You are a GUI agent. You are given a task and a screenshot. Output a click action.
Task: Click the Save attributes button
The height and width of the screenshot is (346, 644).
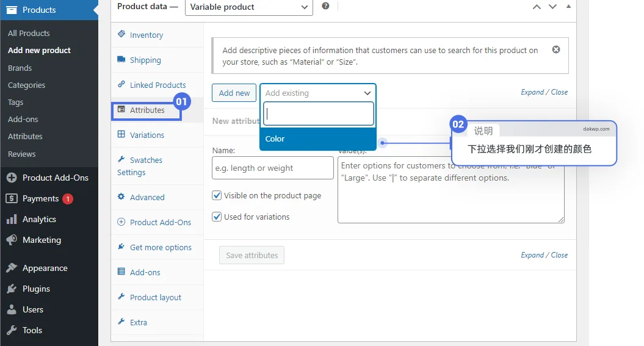(251, 255)
